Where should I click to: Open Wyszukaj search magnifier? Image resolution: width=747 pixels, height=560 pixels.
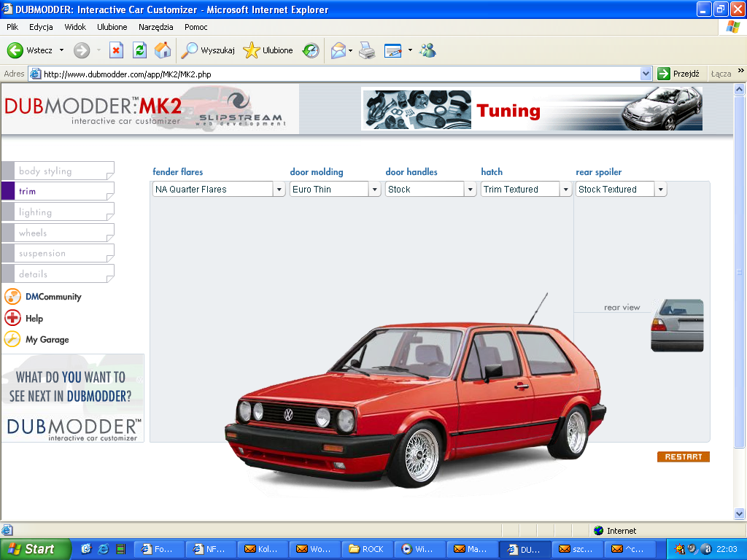[189, 50]
